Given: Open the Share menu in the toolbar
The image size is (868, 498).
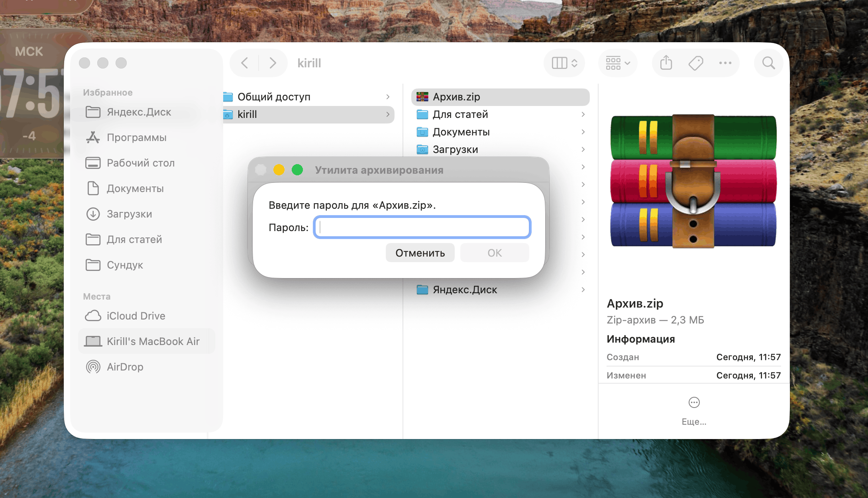Looking at the screenshot, I should click(665, 63).
